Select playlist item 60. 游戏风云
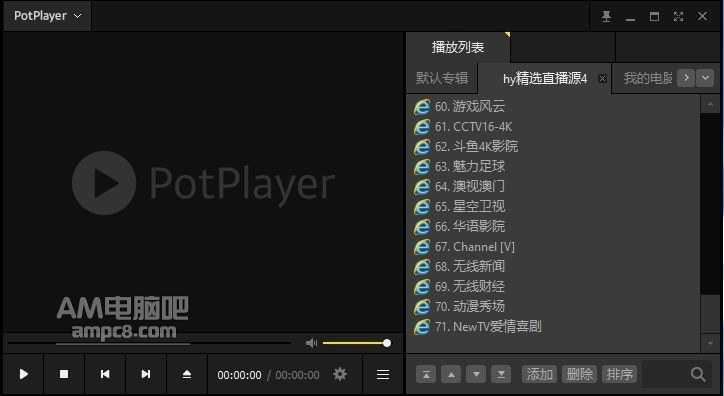The image size is (724, 396). 553,107
